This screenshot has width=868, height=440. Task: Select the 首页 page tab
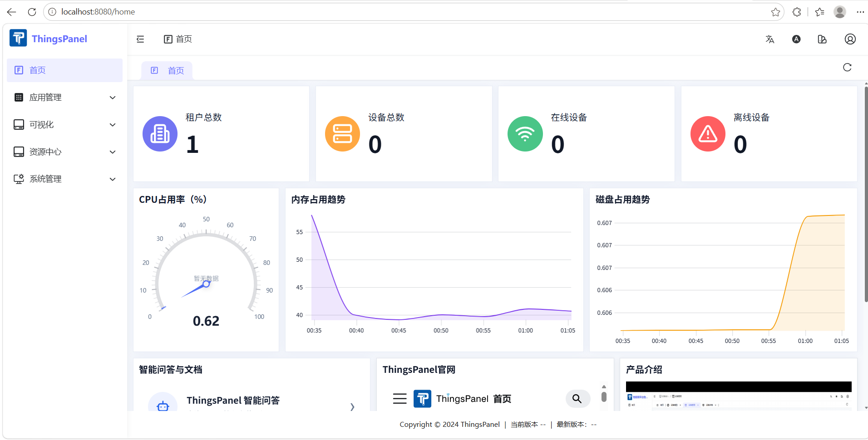167,71
